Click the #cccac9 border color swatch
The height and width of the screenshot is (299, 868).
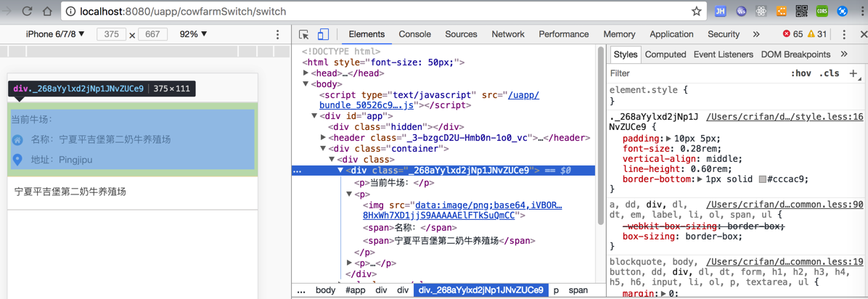(764, 179)
